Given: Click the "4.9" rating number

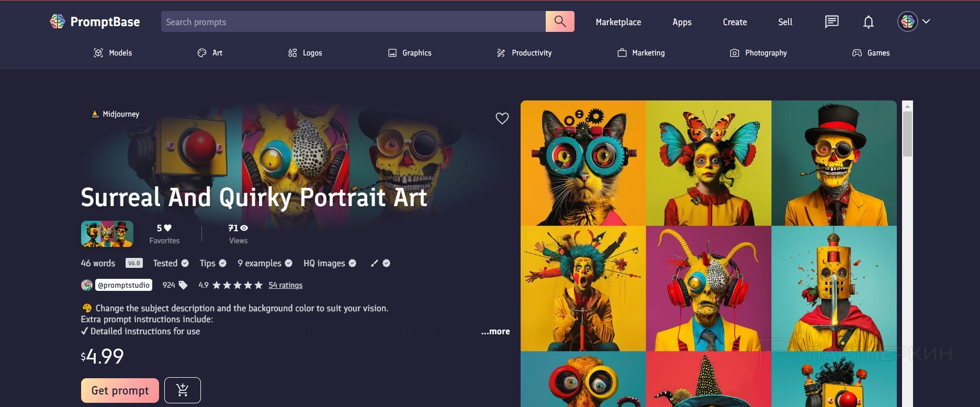Looking at the screenshot, I should pos(204,285).
